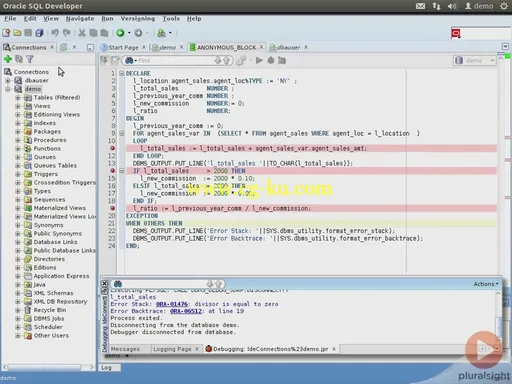
Task: Click the Open folder icon in toolbar
Action: tap(17, 33)
